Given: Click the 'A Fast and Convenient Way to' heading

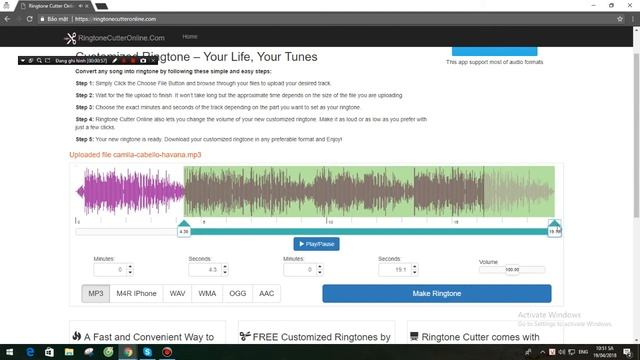Looking at the screenshot, I should click(149, 337).
